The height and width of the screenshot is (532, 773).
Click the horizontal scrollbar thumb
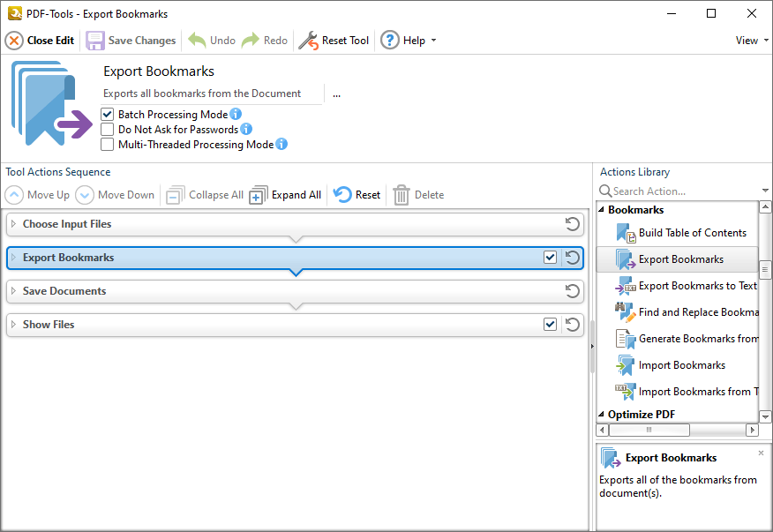pos(649,430)
